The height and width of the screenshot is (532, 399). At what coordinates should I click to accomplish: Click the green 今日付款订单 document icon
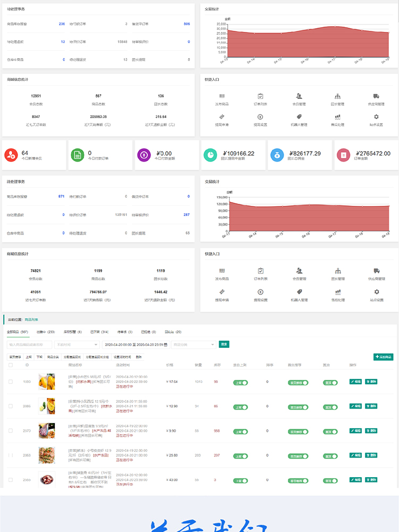(x=77, y=155)
